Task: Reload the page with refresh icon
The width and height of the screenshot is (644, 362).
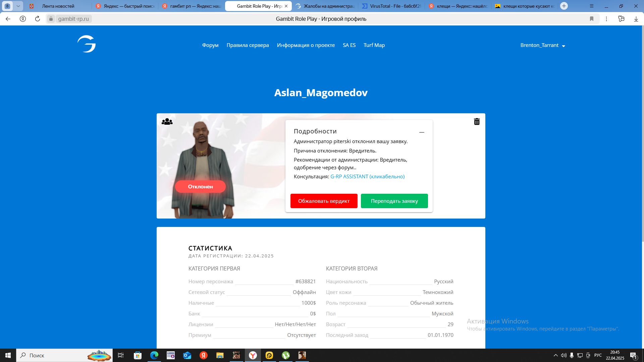Action: point(38,19)
